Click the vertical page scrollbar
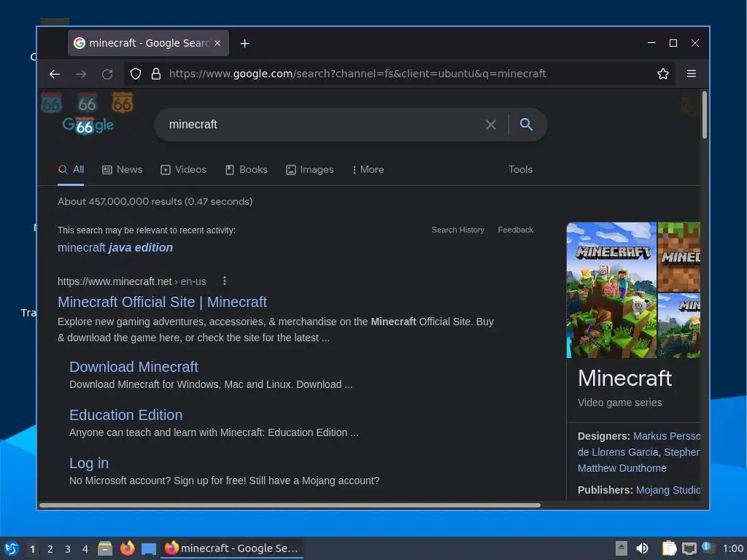The width and height of the screenshot is (747, 560). (704, 115)
